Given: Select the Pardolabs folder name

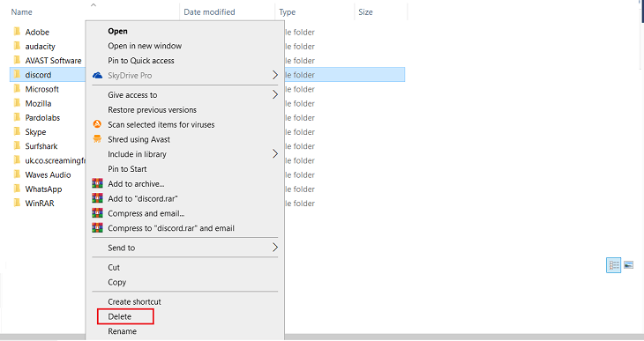Looking at the screenshot, I should pos(42,118).
